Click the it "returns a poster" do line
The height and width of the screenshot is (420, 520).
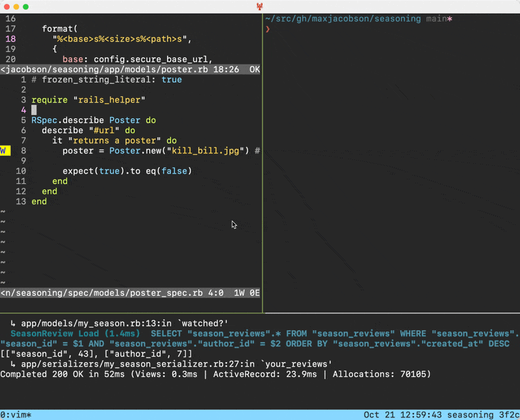[x=114, y=140]
